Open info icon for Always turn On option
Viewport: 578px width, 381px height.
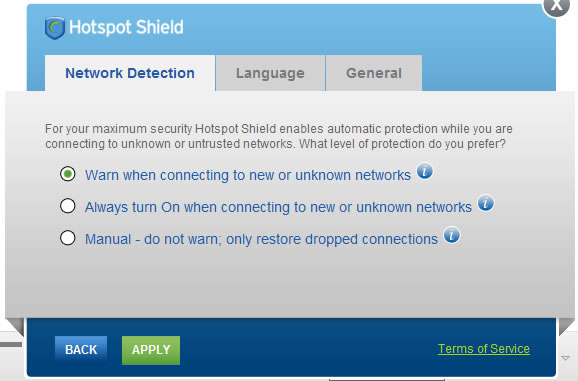click(486, 203)
